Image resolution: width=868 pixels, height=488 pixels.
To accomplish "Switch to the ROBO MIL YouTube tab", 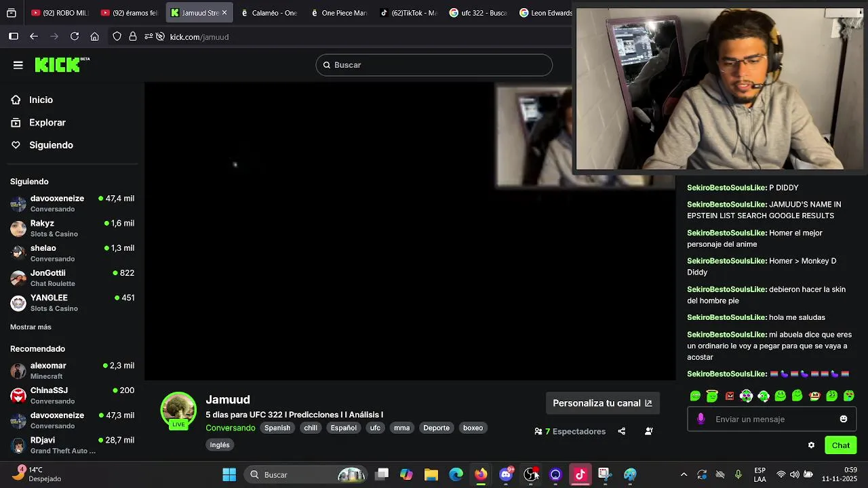I will pyautogui.click(x=59, y=13).
